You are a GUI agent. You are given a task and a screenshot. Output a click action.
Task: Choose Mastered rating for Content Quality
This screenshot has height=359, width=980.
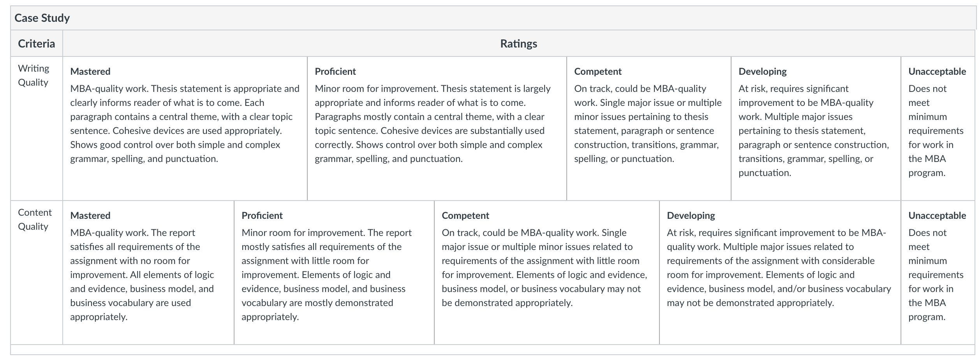[148, 273]
